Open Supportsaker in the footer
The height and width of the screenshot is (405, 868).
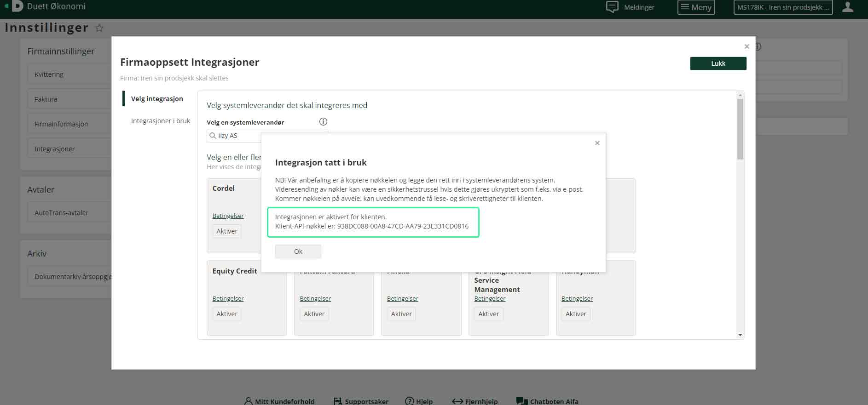(361, 401)
